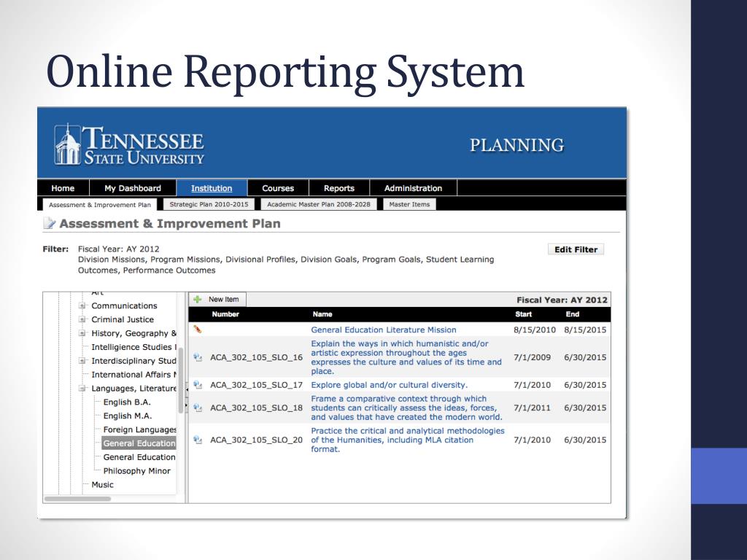Viewport: 747px width, 560px height.
Task: Click the PLANNING header text
Action: (517, 145)
